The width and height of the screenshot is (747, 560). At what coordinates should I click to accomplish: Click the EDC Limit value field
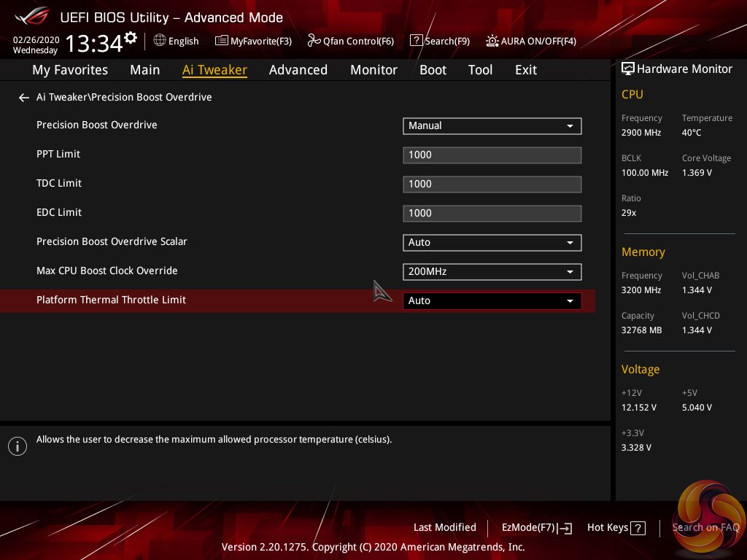tap(492, 213)
